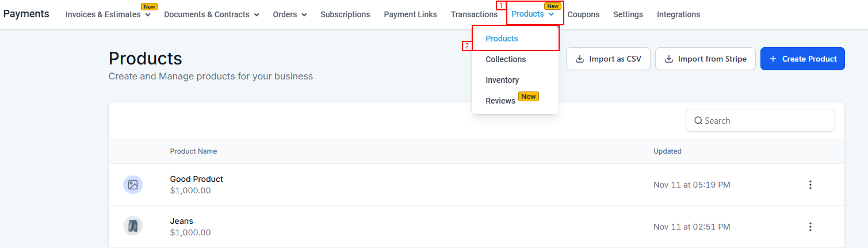Screen dimensions: 868x248
Task: Open three-dot menu for Jeans
Action: click(x=810, y=227)
